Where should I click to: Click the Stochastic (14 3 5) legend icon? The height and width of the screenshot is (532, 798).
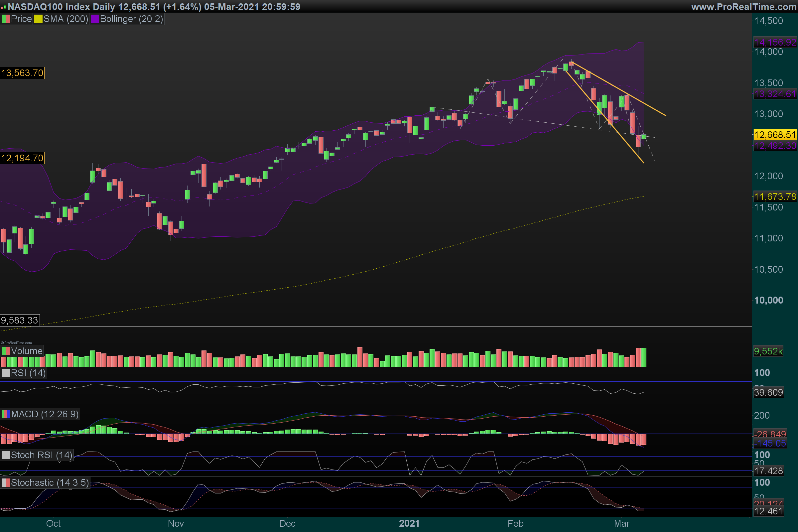tap(6, 482)
